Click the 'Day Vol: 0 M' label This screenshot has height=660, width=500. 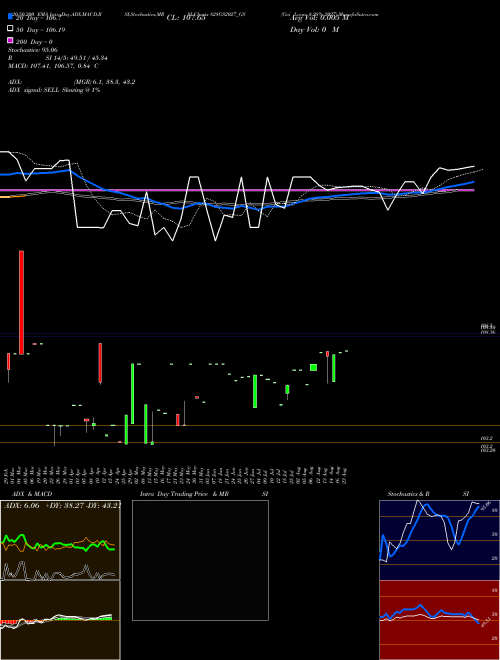314,30
